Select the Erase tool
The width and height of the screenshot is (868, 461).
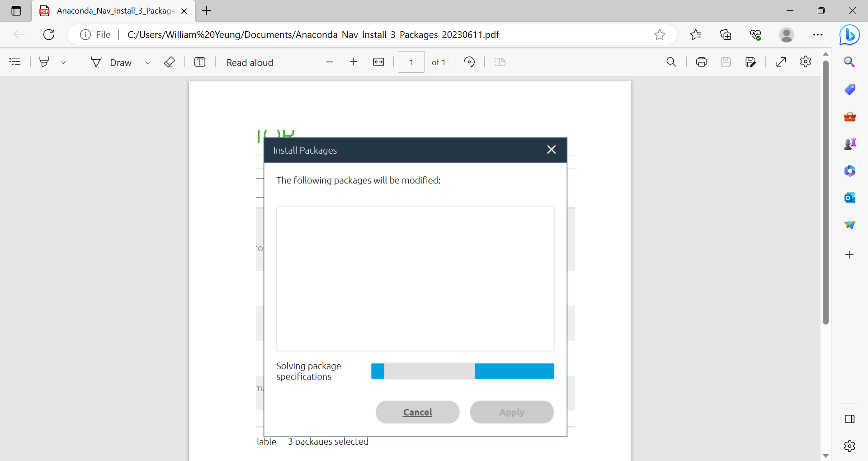pyautogui.click(x=170, y=62)
